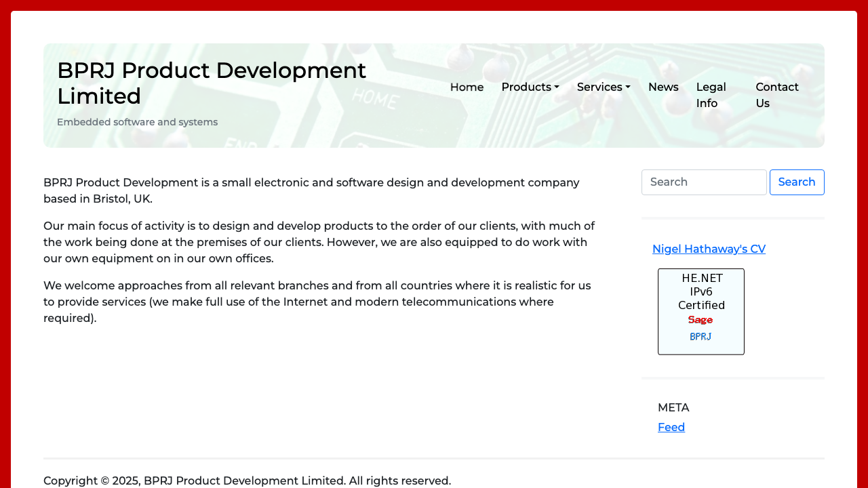
Task: Click the circuit board header banner
Action: coord(434,95)
